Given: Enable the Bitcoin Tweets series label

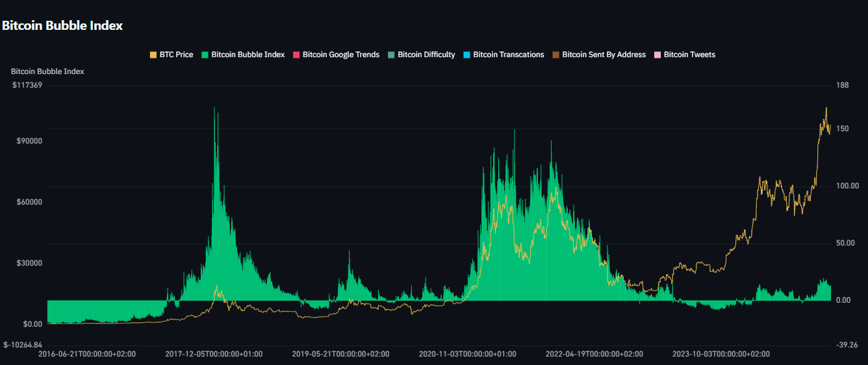Looking at the screenshot, I should coord(689,55).
